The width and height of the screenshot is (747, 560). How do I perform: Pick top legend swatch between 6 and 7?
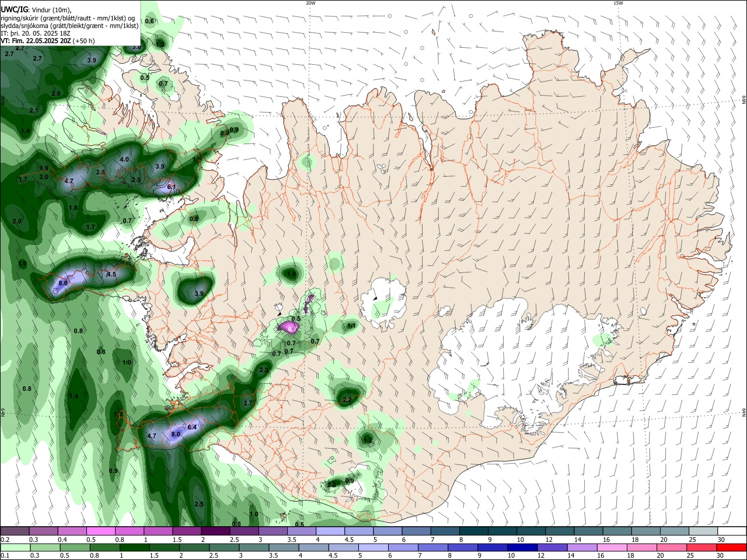tap(416, 531)
